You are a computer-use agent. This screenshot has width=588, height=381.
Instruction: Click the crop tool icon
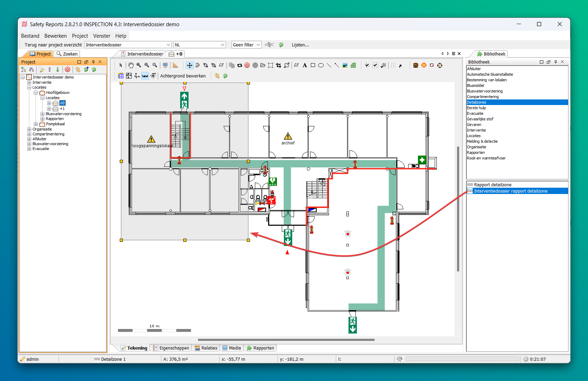[x=278, y=65]
